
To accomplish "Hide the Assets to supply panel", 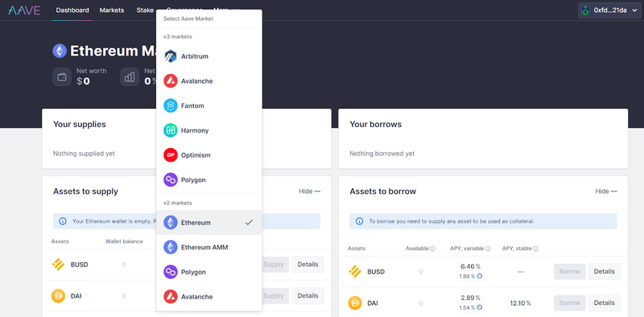I will click(x=309, y=191).
